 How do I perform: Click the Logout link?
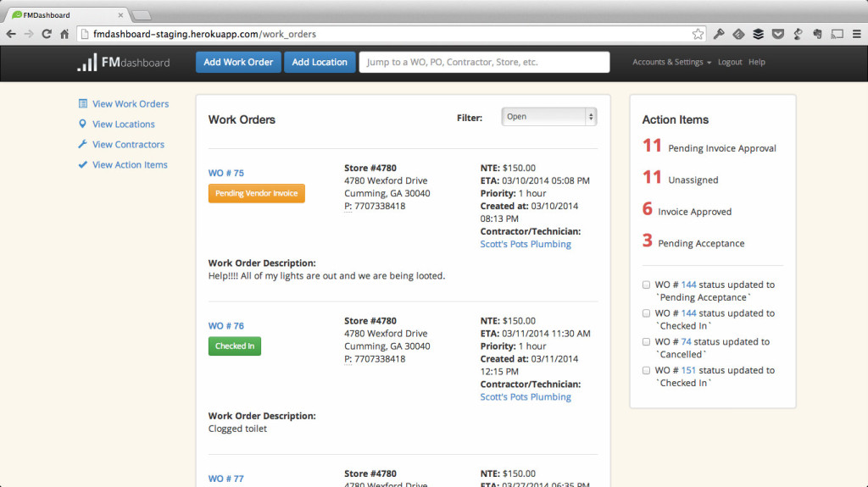click(730, 62)
